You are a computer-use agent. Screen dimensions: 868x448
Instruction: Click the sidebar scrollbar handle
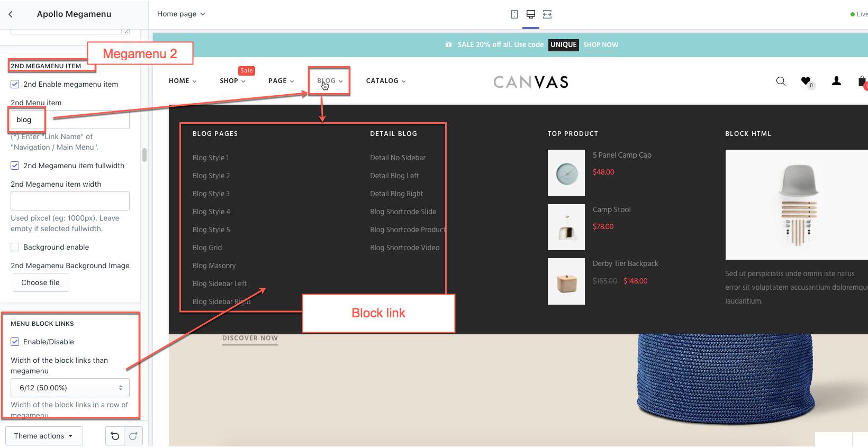(144, 155)
